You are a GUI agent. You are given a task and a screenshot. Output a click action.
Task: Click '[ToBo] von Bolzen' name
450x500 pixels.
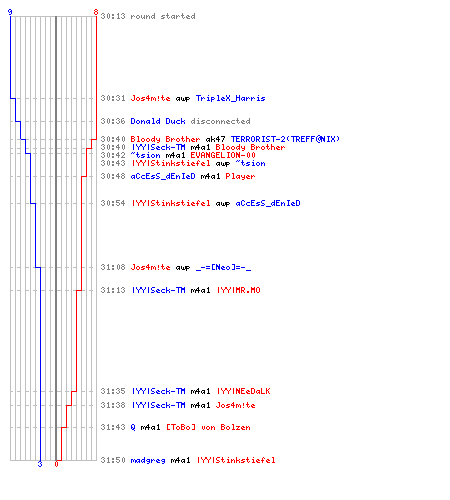click(208, 427)
